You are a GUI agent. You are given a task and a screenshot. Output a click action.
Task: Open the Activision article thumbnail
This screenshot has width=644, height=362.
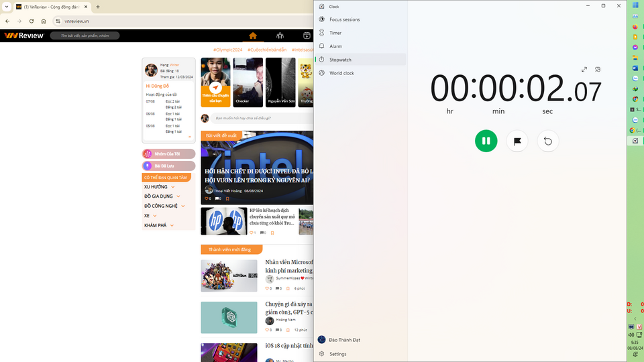(x=229, y=276)
